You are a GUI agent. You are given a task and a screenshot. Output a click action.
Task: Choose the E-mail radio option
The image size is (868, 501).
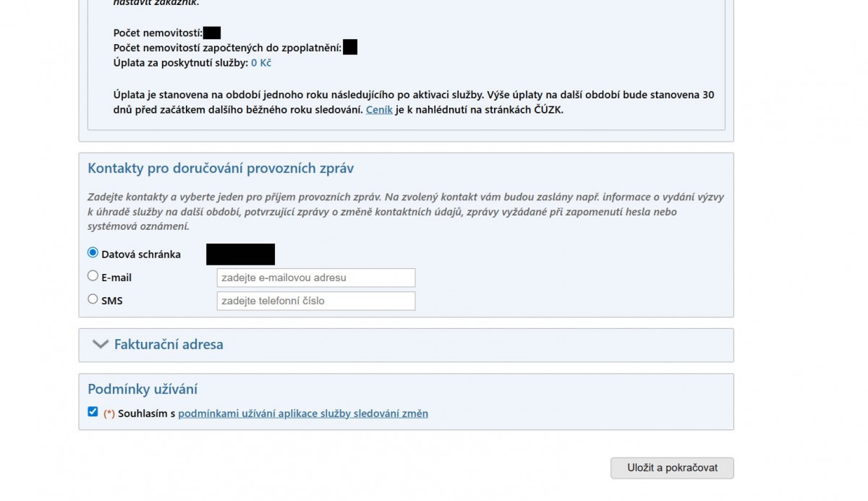pyautogui.click(x=93, y=276)
